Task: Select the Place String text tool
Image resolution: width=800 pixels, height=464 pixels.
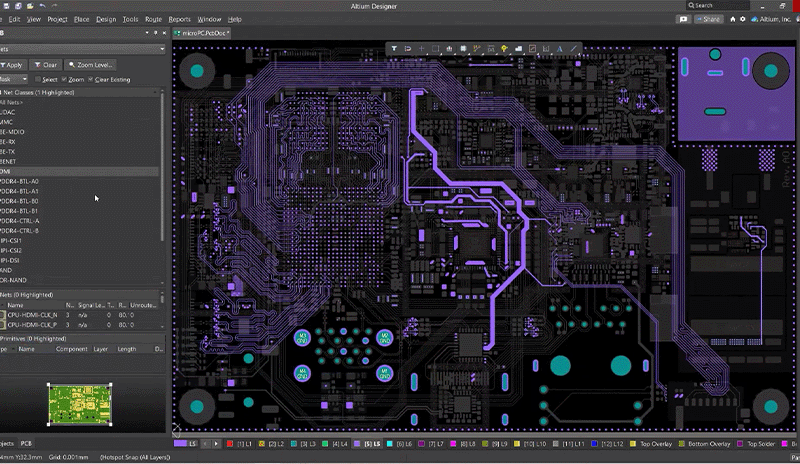Action: click(560, 48)
